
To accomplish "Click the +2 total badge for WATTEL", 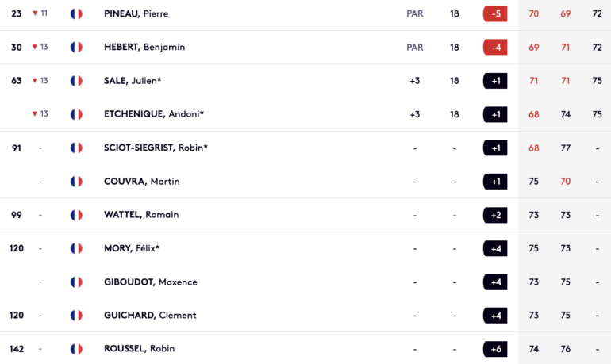I will [x=495, y=215].
